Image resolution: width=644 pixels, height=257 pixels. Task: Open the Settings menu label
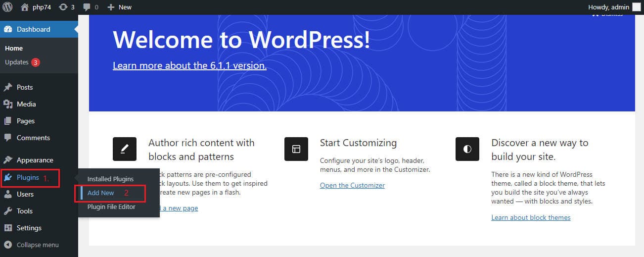[29, 228]
